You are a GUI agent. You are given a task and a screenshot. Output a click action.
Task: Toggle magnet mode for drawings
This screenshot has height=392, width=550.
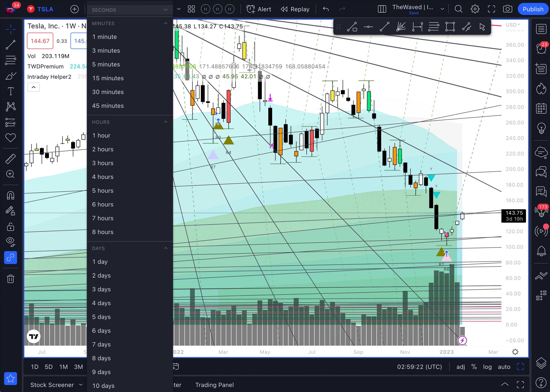click(11, 195)
